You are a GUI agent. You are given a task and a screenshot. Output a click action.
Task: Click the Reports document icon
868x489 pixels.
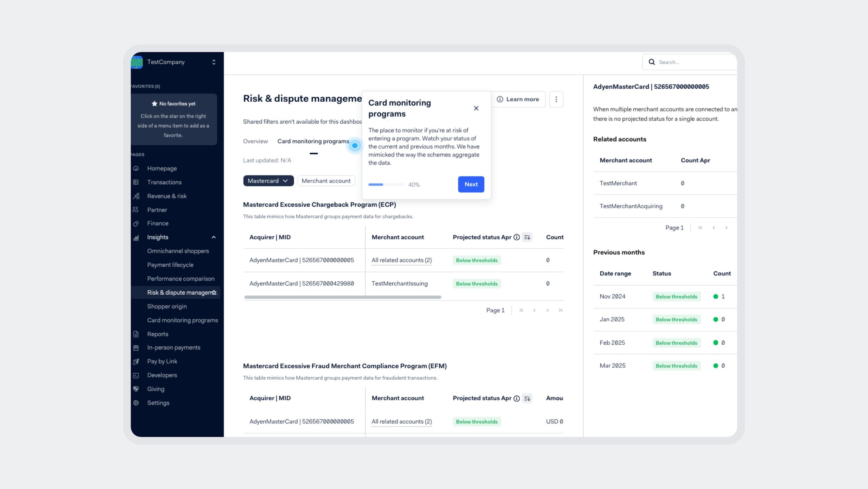point(136,334)
